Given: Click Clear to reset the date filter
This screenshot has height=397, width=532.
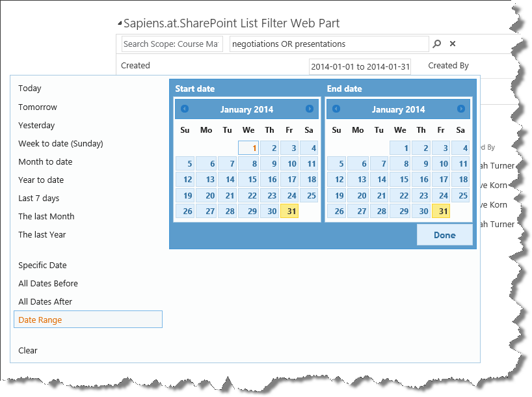Looking at the screenshot, I should pyautogui.click(x=28, y=350).
